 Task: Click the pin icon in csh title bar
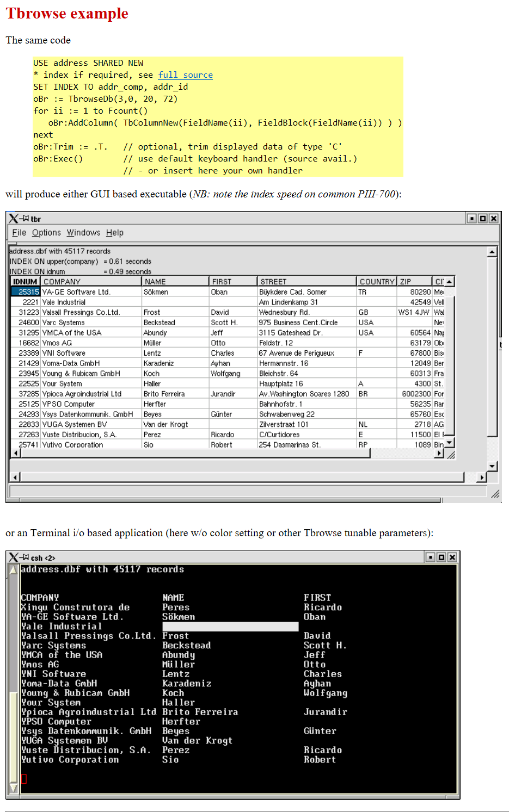click(x=24, y=557)
